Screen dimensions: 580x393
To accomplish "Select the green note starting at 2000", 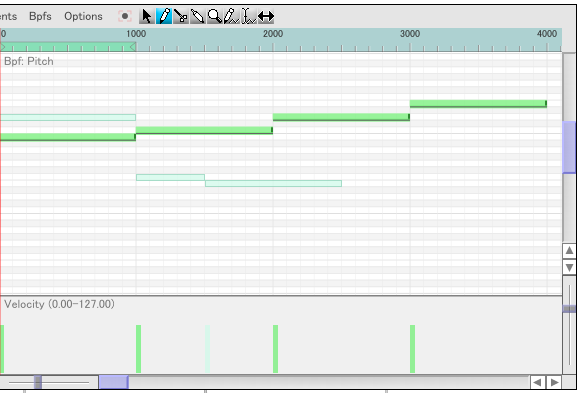I will pos(341,117).
